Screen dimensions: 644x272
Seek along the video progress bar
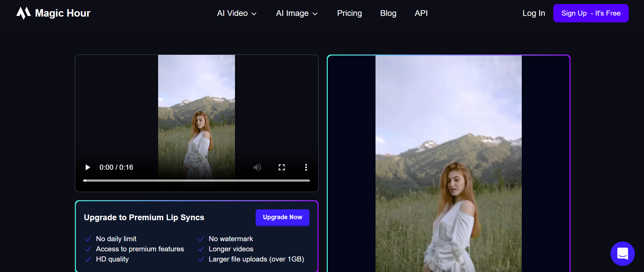coord(197,181)
